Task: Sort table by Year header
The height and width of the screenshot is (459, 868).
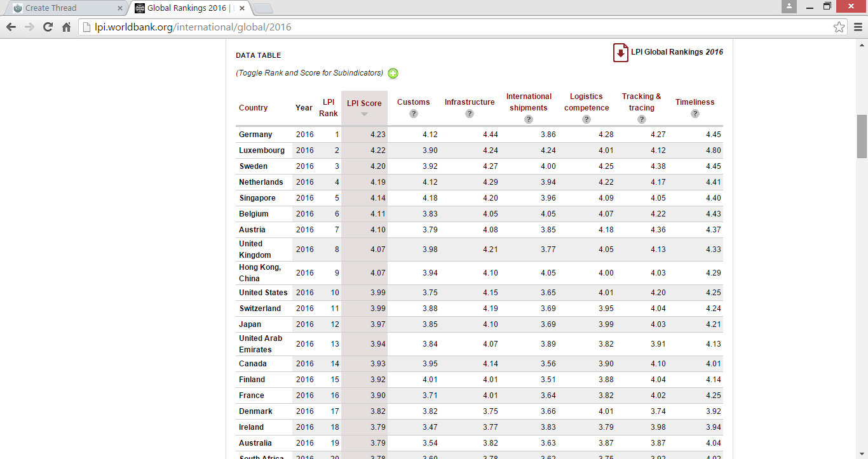Action: (x=304, y=108)
